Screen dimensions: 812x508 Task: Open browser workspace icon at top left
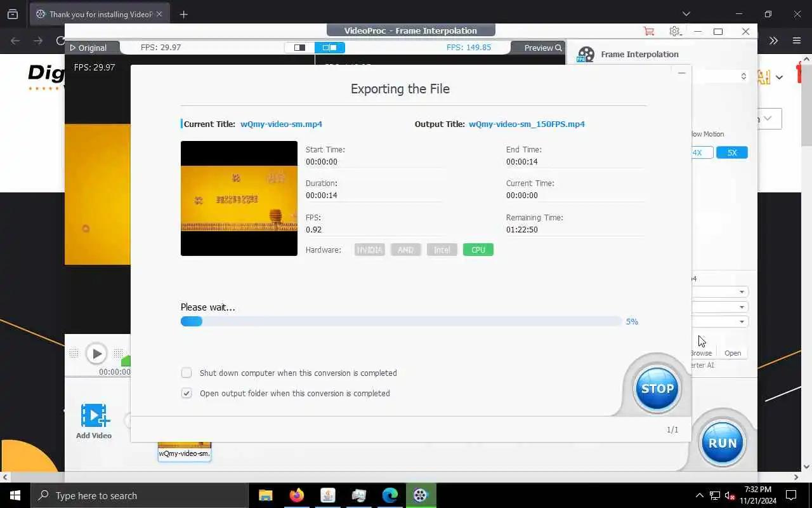13,14
